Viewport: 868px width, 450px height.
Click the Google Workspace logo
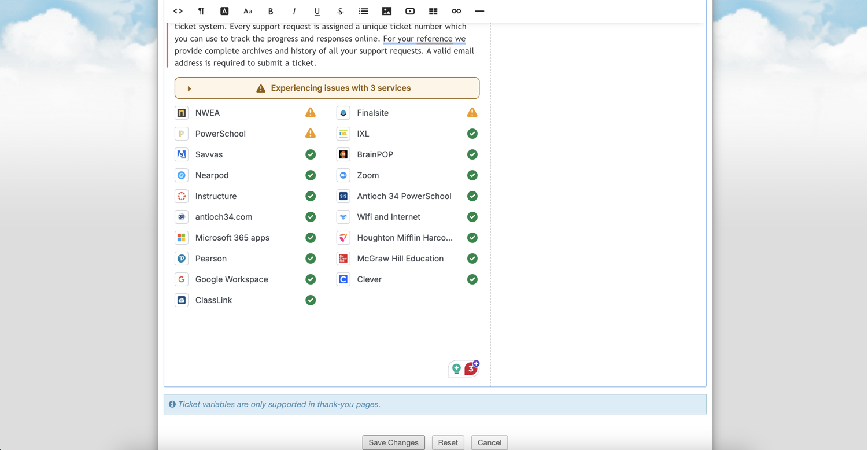[x=182, y=279]
